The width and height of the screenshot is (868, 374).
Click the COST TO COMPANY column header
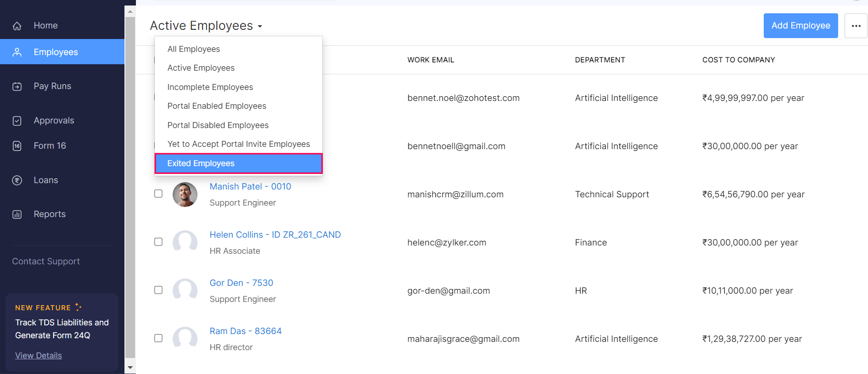coord(738,60)
